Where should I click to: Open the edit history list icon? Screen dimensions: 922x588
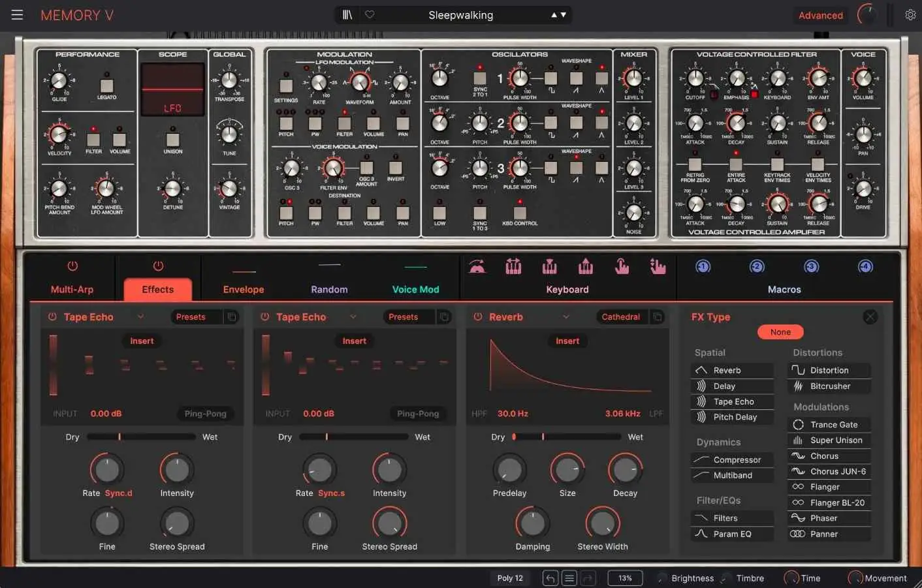(x=569, y=578)
